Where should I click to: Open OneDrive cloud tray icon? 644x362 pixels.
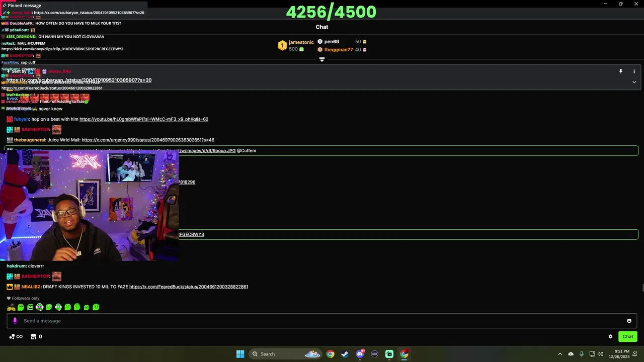click(571, 354)
